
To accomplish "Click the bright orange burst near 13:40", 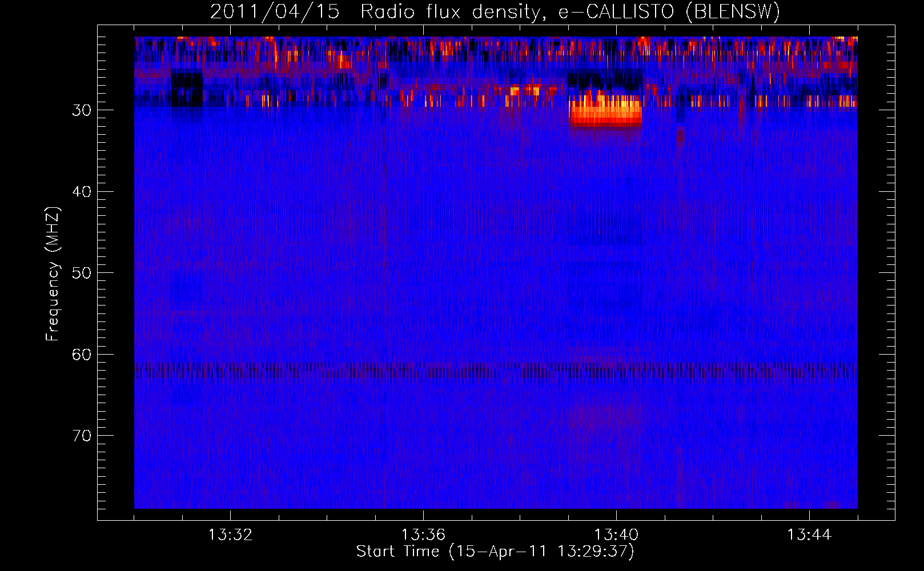I will [605, 112].
